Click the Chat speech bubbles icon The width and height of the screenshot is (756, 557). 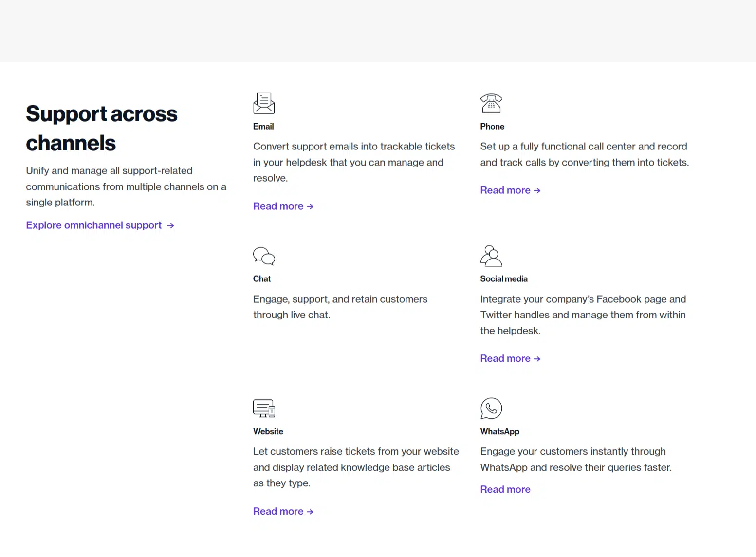[264, 256]
